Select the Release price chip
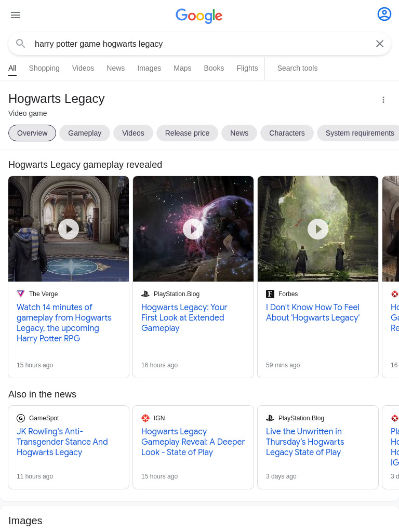 click(x=187, y=133)
